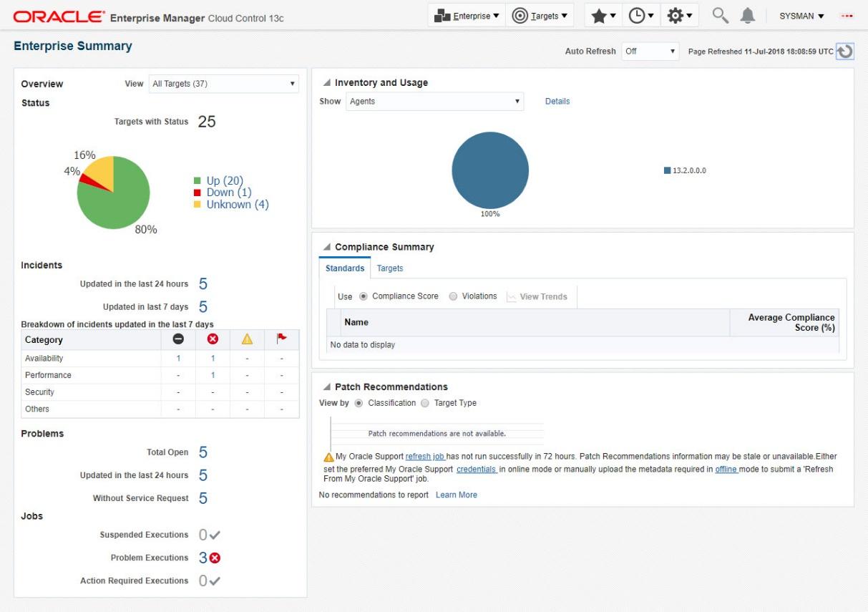Click the escalated red flag column icon
Screen dimensions: 868x612
pyautogui.click(x=281, y=340)
